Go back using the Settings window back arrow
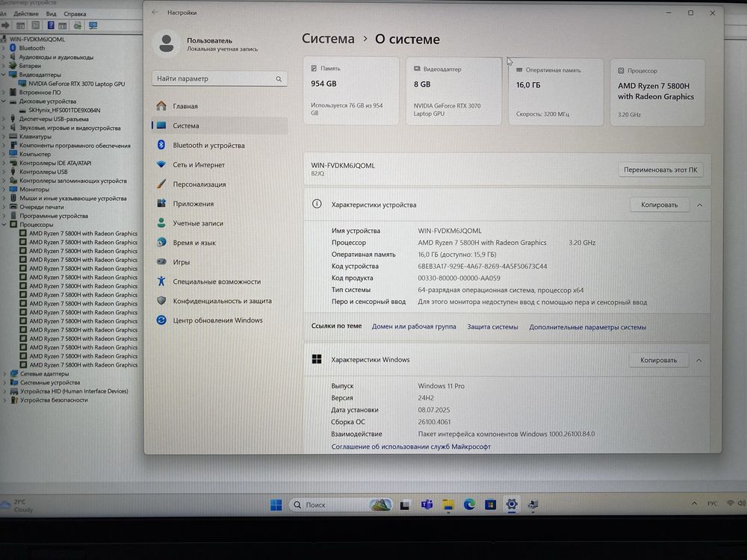Screen dimensions: 747x560 coord(155,13)
